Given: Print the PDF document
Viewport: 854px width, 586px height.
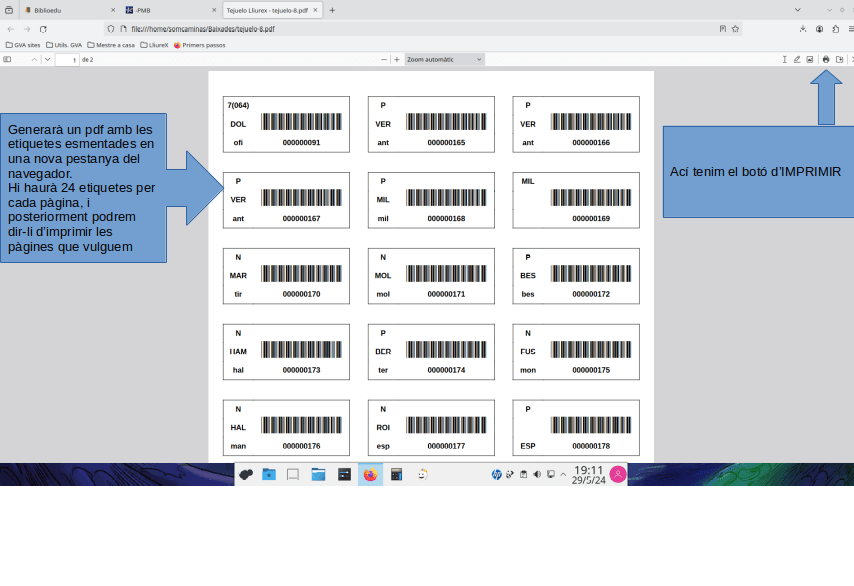Looking at the screenshot, I should coord(826,59).
